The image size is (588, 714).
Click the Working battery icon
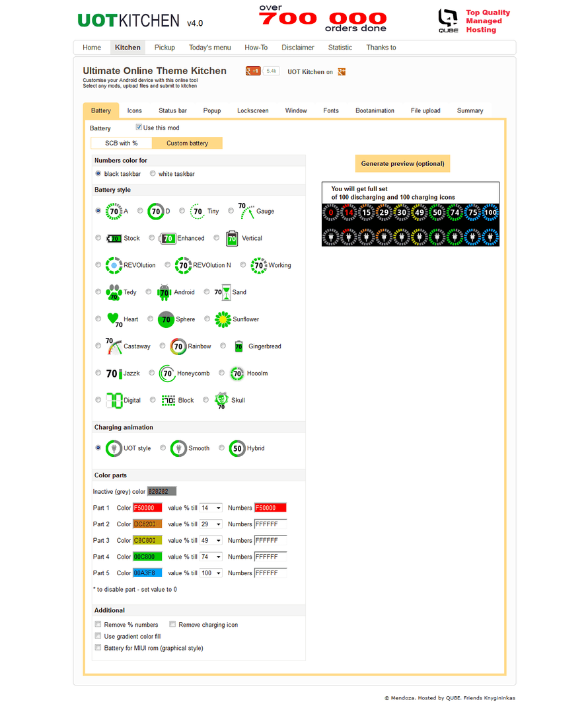point(258,265)
